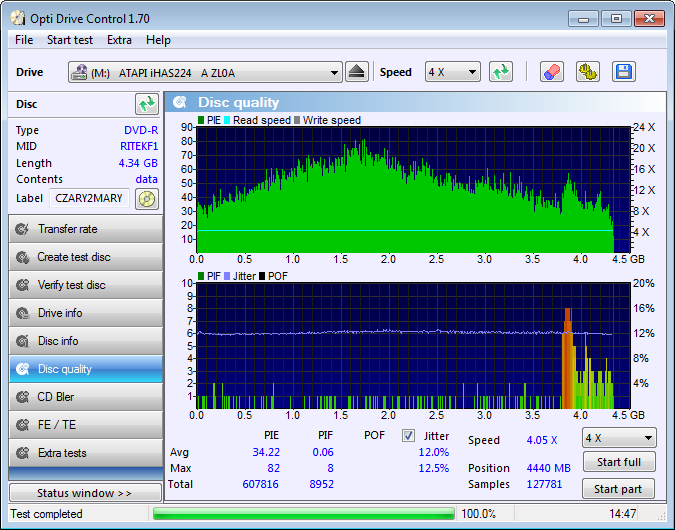Click the PIF Jitter graph area
The height and width of the screenshot is (530, 675).
click(413, 346)
